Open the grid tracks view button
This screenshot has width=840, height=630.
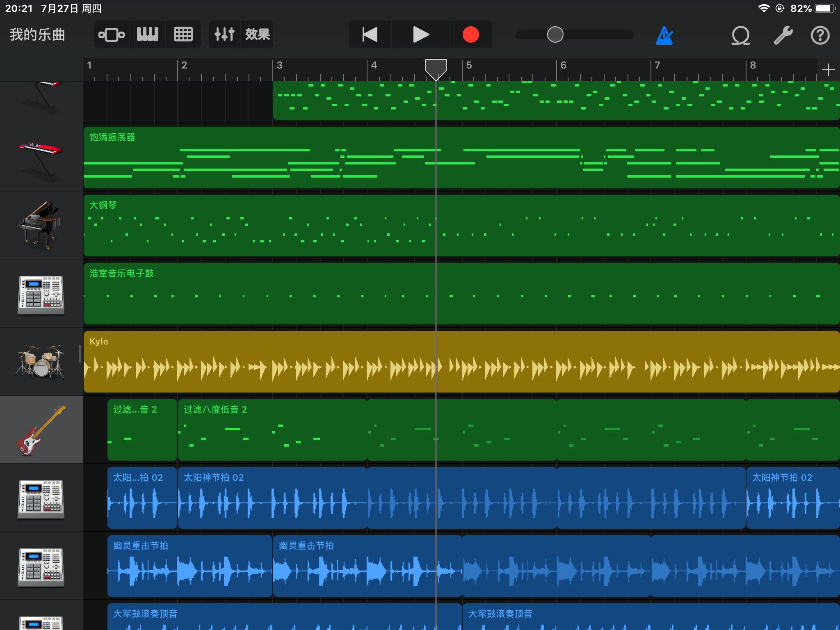[x=183, y=34]
